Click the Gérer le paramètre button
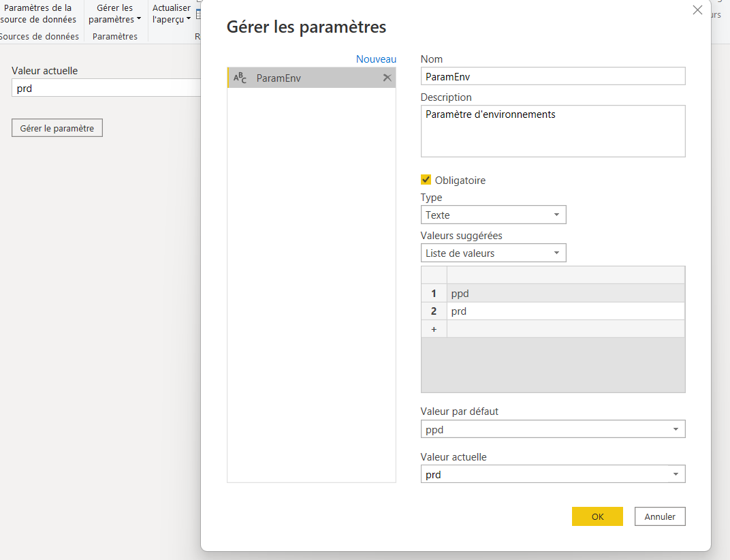This screenshot has height=560, width=730. point(57,128)
